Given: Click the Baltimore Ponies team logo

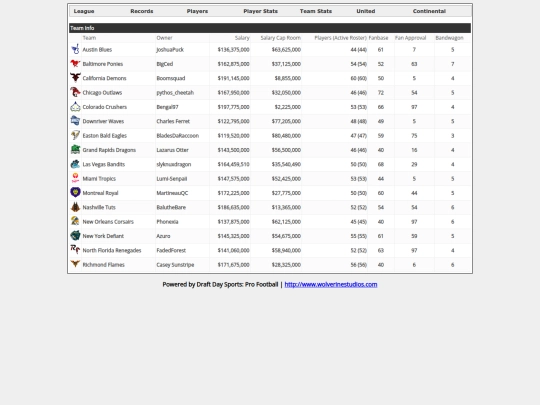Looking at the screenshot, I should (75, 64).
